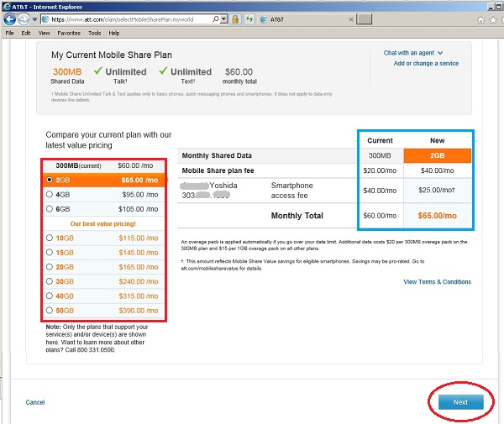The width and height of the screenshot is (504, 424).
Task: Select the 30GB plan radio button
Action: tap(50, 281)
